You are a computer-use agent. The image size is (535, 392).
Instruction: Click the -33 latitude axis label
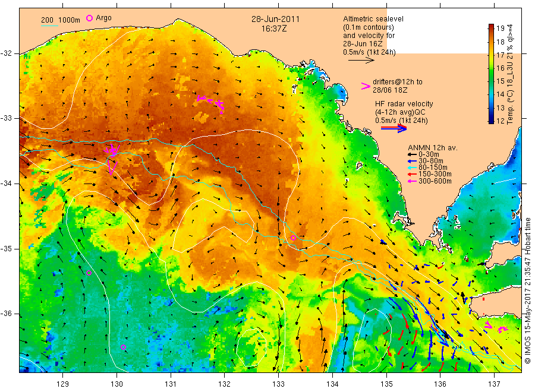click(6, 118)
